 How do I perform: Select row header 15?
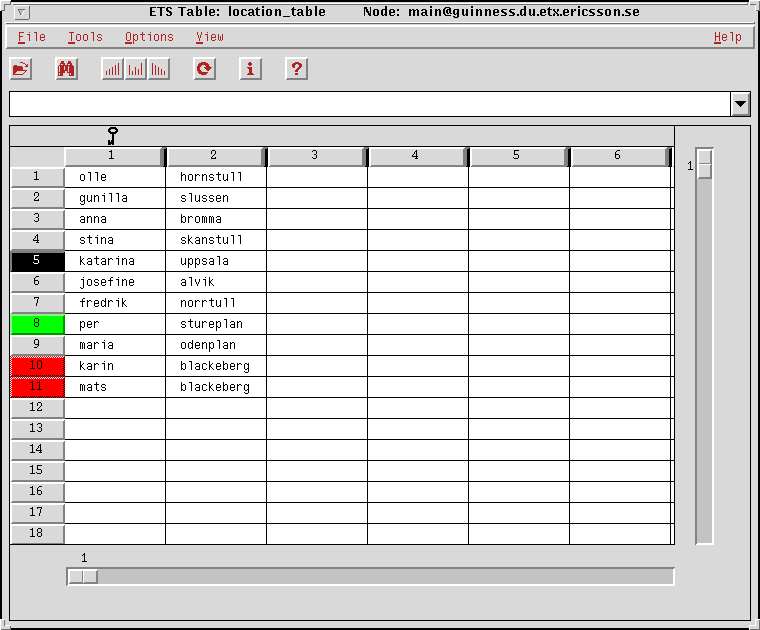click(37, 471)
